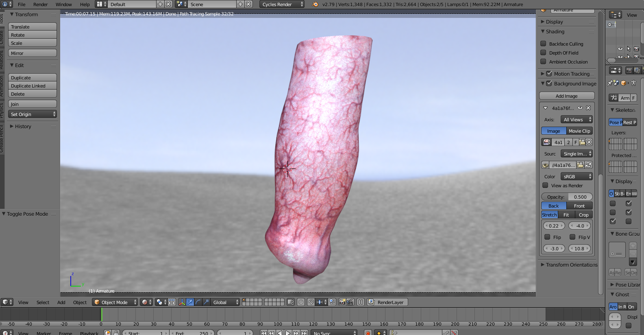Click the OpenGL render image camera icon
The width and height of the screenshot is (644, 335).
click(342, 302)
